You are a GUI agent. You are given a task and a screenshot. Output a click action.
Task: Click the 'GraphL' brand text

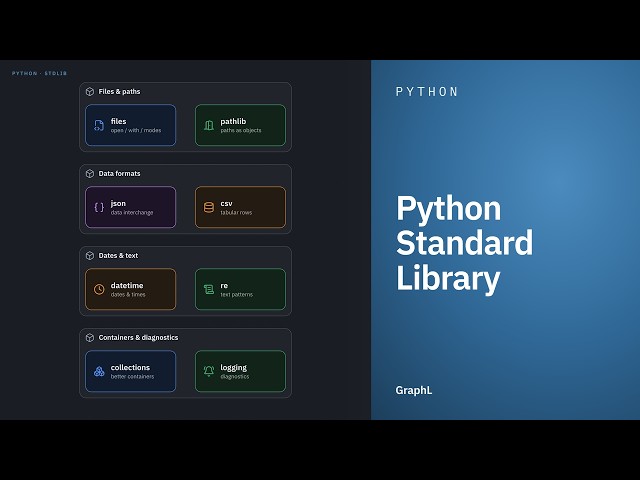click(x=413, y=391)
